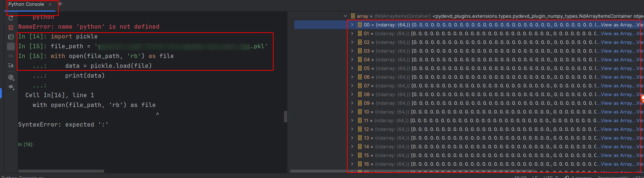Click the Scroll to end icon
The image size is (644, 178).
11,65
